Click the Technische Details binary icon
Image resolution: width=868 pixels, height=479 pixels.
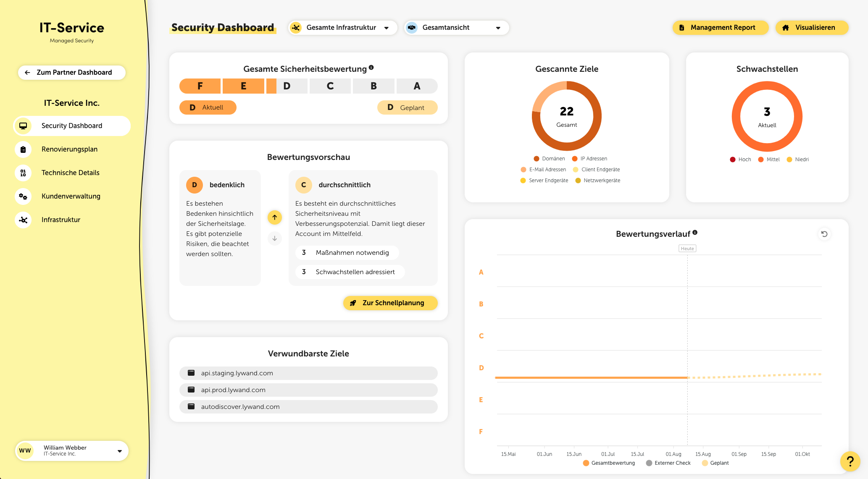point(23,173)
